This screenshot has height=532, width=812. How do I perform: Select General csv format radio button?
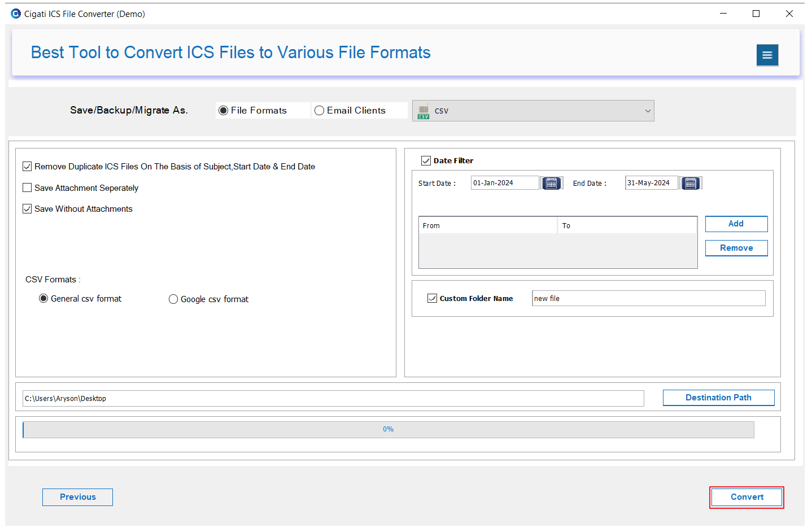(43, 299)
